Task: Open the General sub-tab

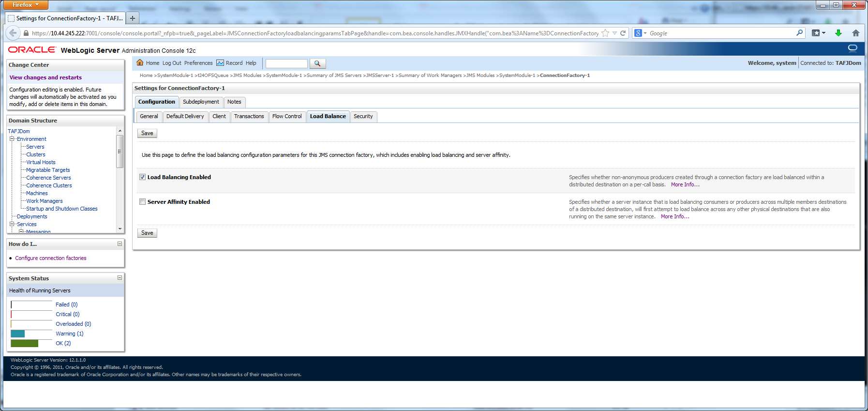Action: click(x=149, y=116)
